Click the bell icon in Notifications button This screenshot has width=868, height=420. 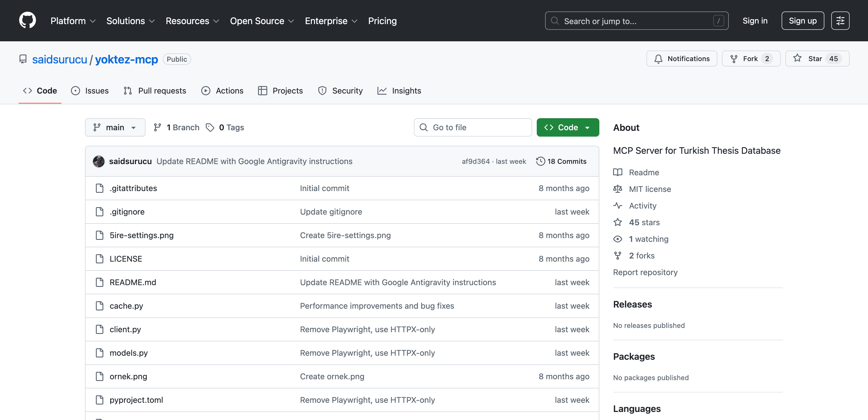[658, 59]
